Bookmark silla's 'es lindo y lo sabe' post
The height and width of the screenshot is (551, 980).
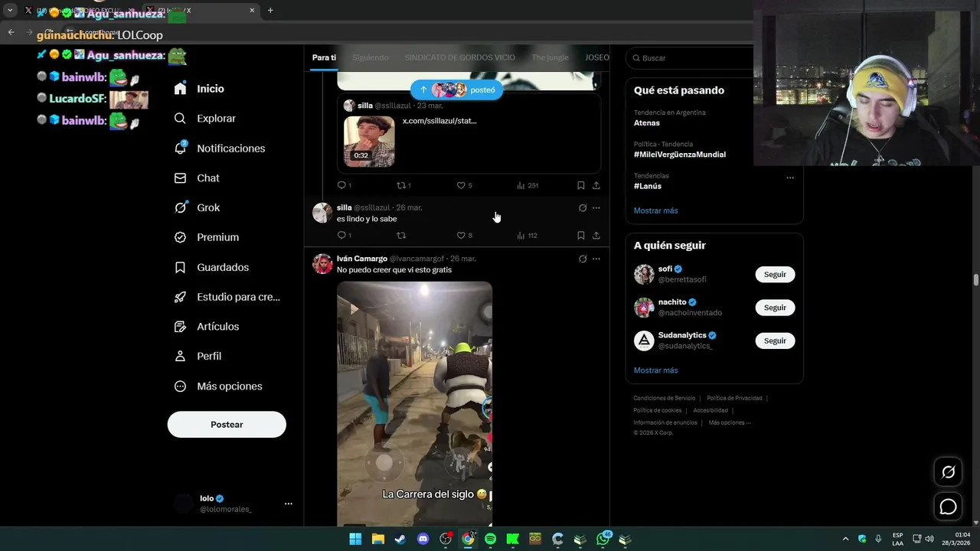coord(580,236)
